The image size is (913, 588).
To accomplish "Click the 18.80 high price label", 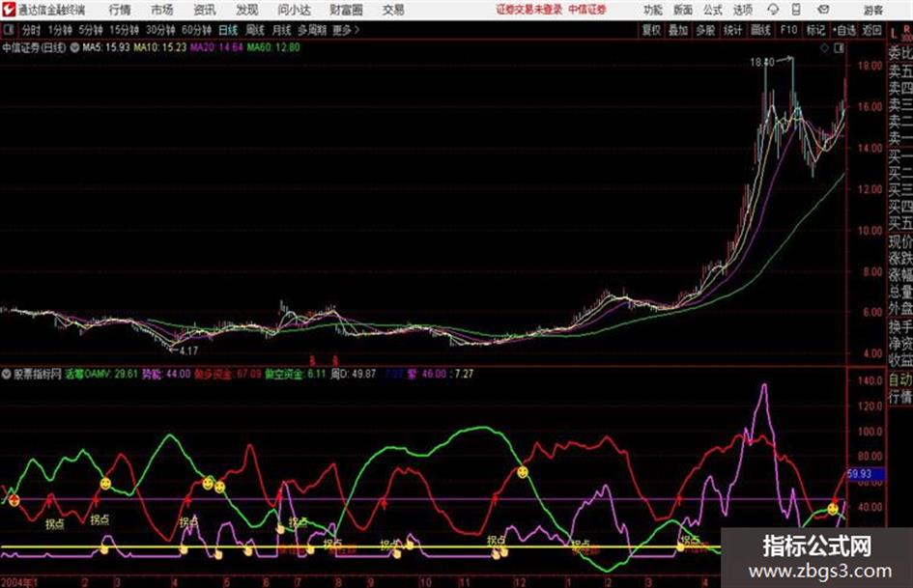I will point(761,62).
